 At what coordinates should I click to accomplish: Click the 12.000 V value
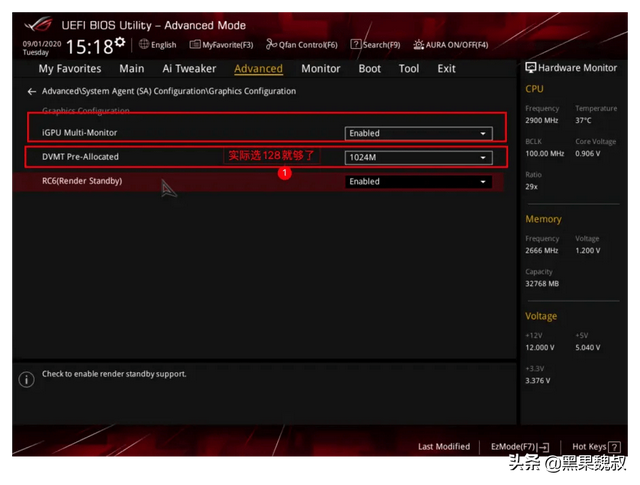point(540,347)
